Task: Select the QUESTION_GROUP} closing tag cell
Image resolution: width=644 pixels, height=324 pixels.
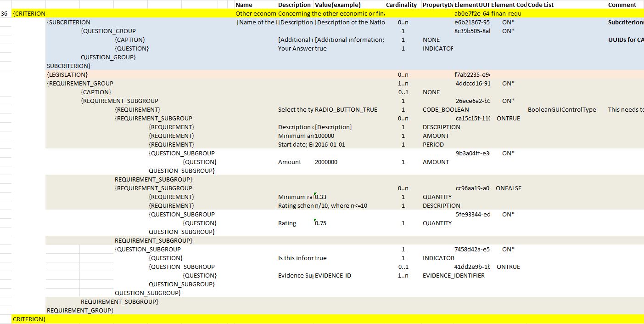Action: point(108,57)
